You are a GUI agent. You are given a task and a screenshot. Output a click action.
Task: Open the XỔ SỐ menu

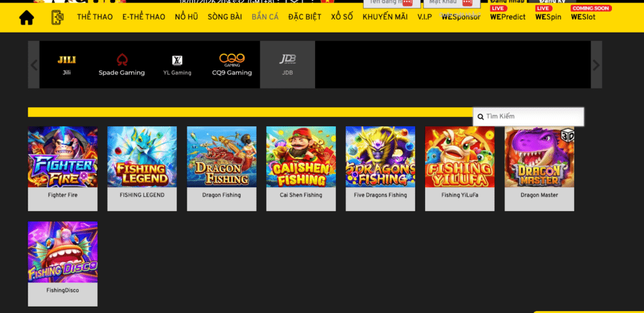(342, 17)
